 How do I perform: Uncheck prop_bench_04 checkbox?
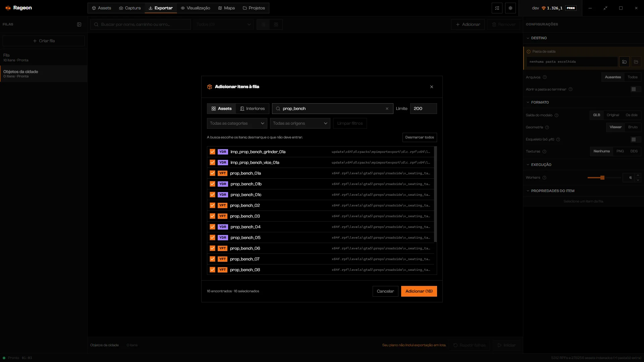pyautogui.click(x=212, y=227)
